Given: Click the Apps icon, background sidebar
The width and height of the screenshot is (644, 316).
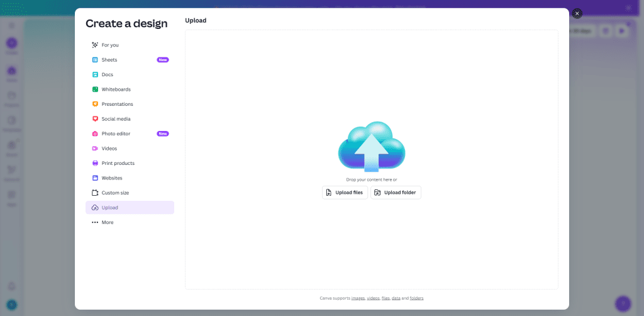Looking at the screenshot, I should 12,195.
